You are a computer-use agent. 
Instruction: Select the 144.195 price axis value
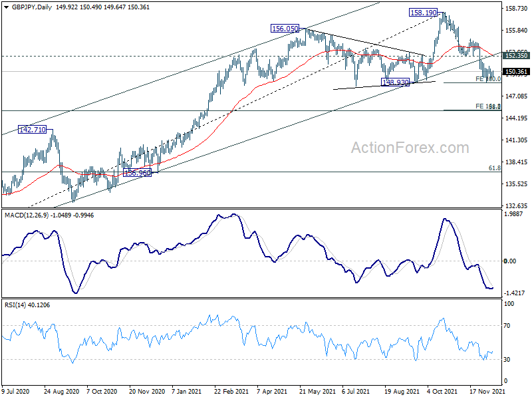516,118
